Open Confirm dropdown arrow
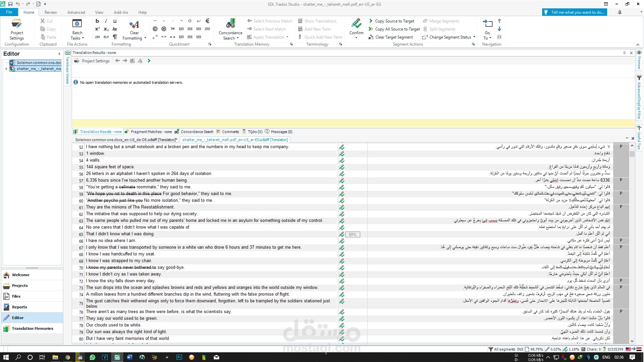Viewport: 644px width, 362px height. coord(356,38)
